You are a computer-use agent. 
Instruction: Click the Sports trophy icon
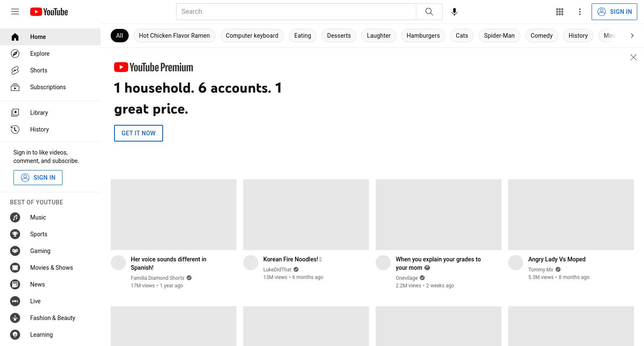point(15,234)
